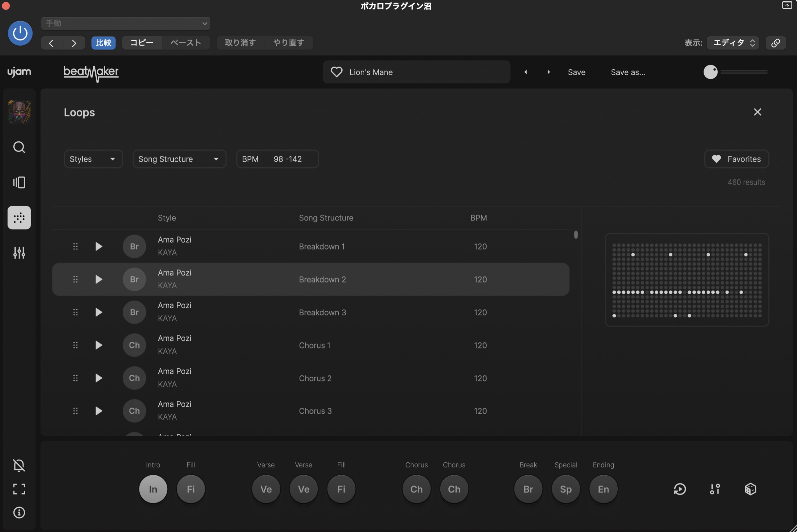Toggle the notifications bell icon
The width and height of the screenshot is (797, 532).
point(19,466)
